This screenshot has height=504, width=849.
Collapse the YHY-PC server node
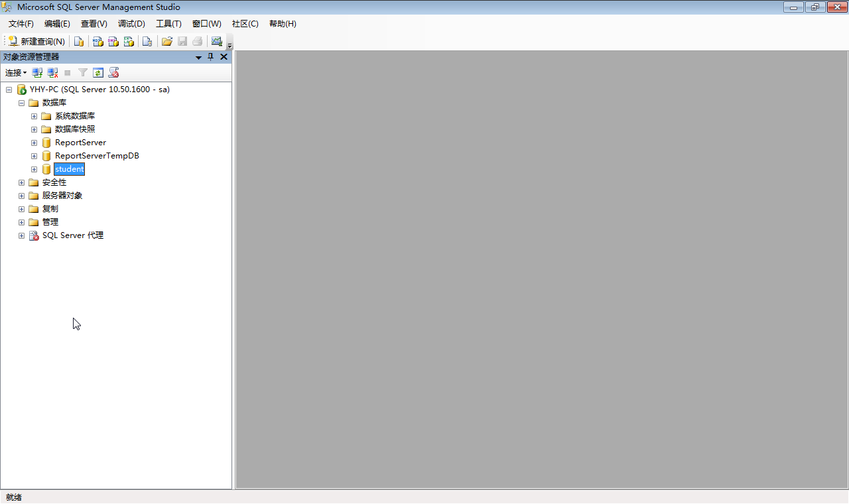pyautogui.click(x=9, y=90)
